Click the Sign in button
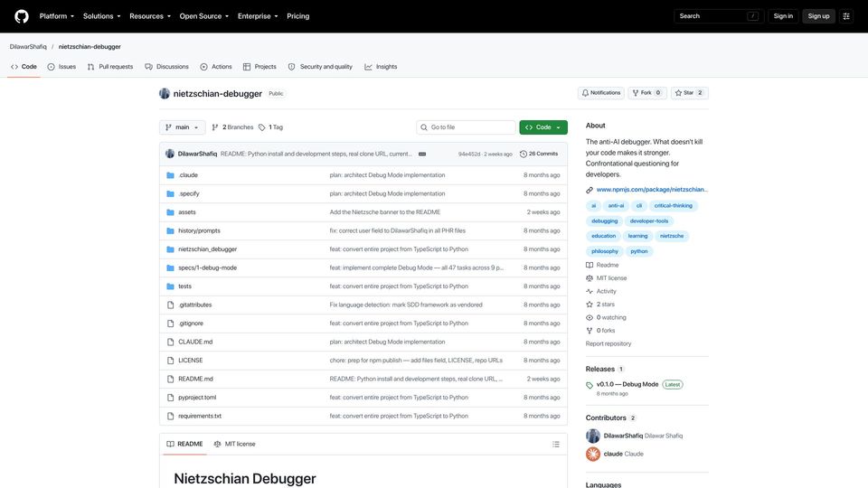 pyautogui.click(x=783, y=16)
